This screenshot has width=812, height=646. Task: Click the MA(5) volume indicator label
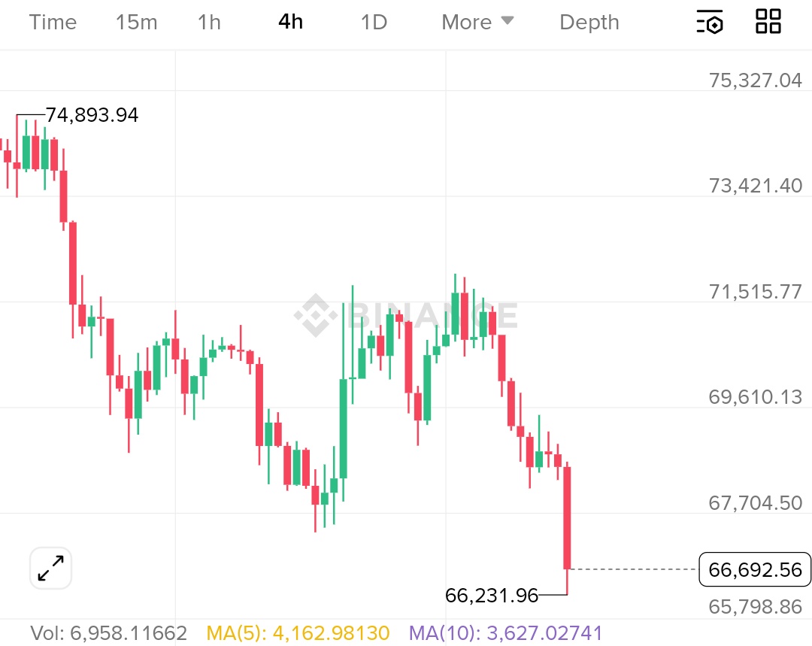coord(298,633)
